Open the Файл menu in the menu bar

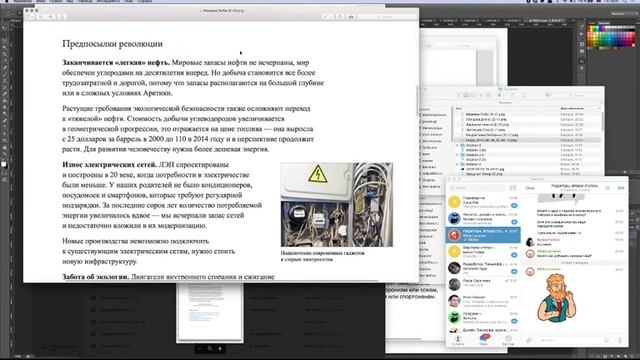(x=41, y=1)
